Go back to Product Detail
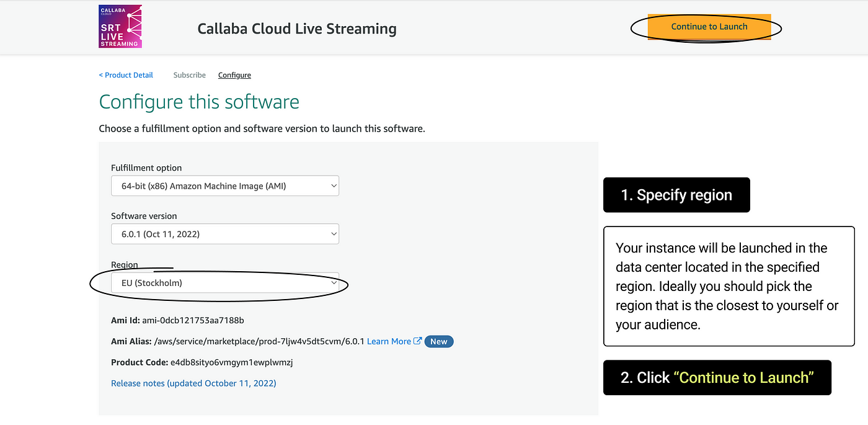The image size is (868, 425). tap(126, 75)
